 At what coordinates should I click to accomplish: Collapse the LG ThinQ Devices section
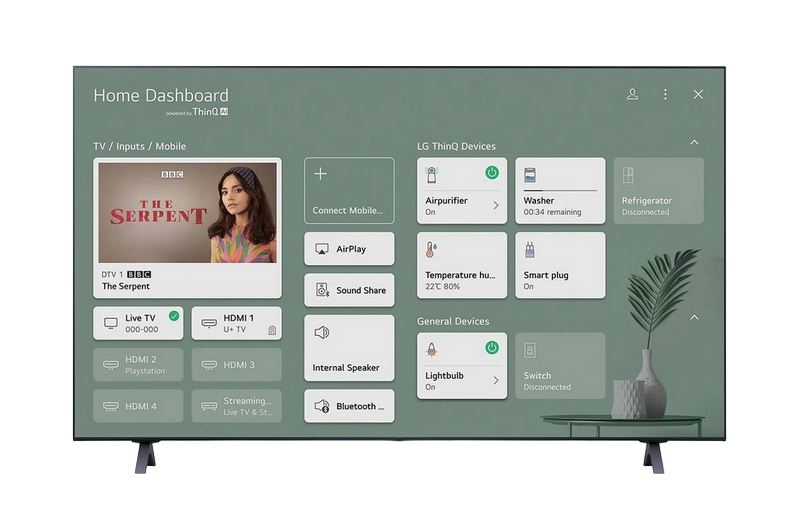694,142
